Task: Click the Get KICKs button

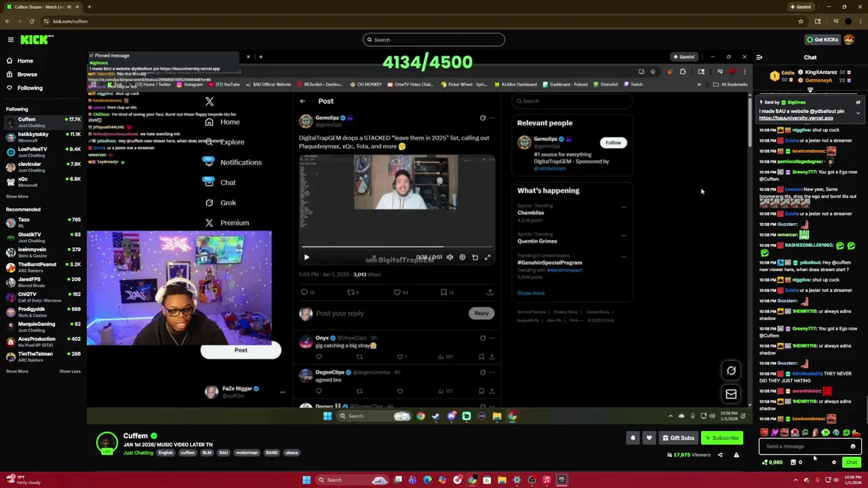Action: [x=822, y=40]
